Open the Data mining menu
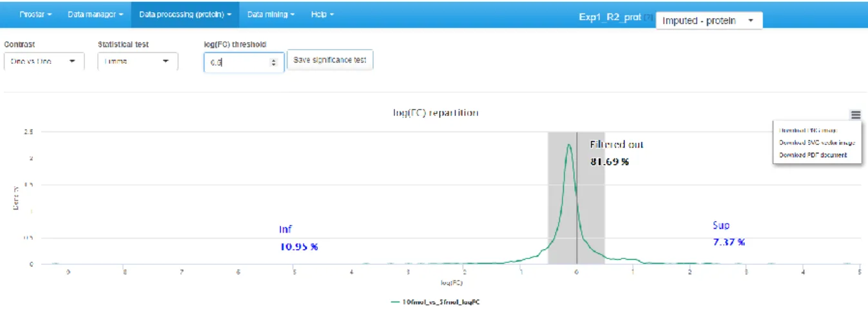This screenshot has height=310, width=868. point(271,14)
